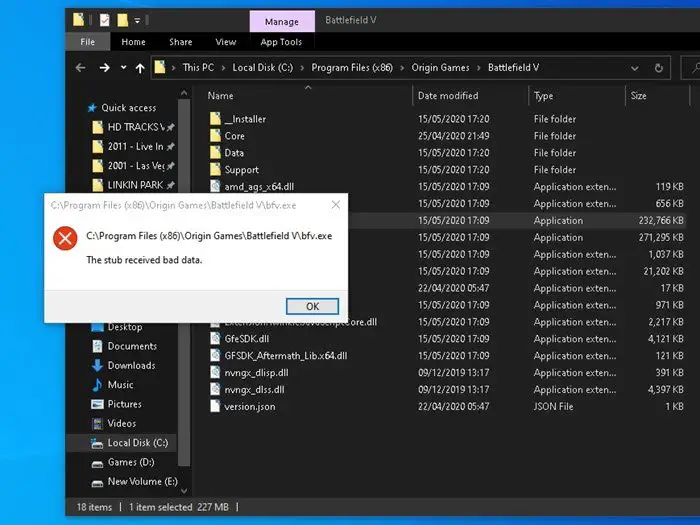Click the 232,766 KB size cell
The width and height of the screenshot is (700, 525).
[661, 221]
